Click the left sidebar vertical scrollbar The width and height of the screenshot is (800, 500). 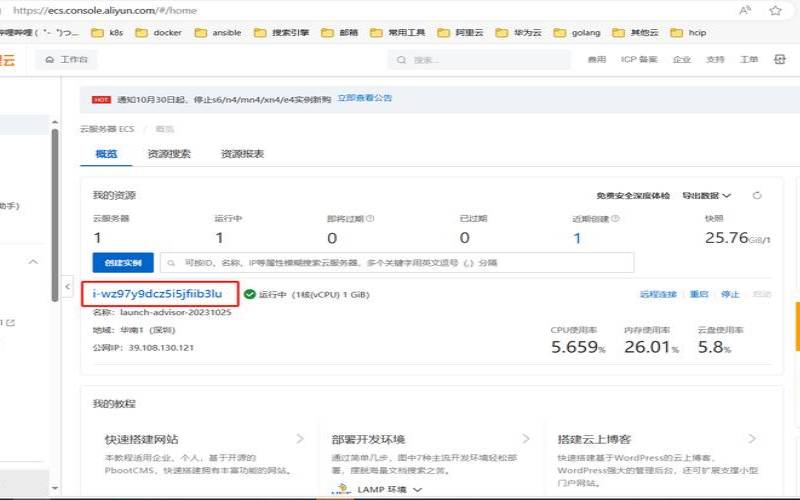(x=55, y=215)
